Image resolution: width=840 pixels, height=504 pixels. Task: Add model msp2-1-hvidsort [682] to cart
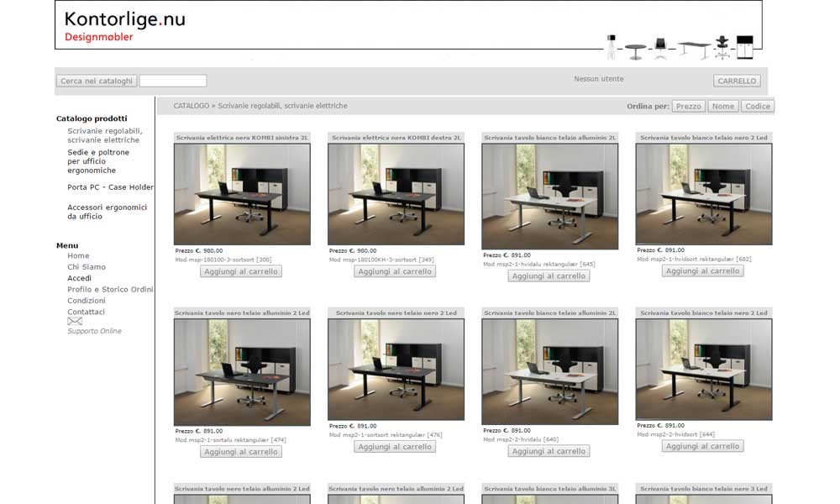[x=702, y=271]
